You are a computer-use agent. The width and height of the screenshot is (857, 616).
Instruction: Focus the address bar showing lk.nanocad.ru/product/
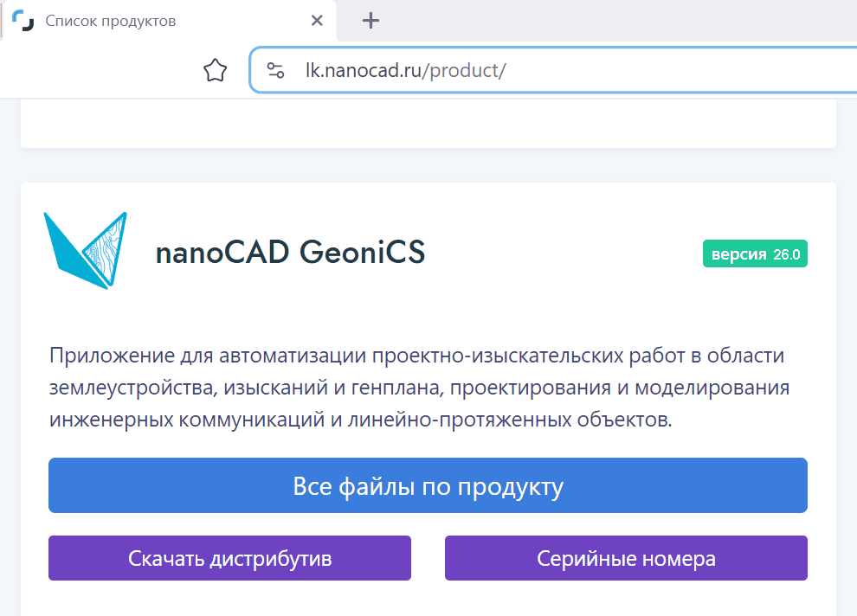click(x=606, y=71)
